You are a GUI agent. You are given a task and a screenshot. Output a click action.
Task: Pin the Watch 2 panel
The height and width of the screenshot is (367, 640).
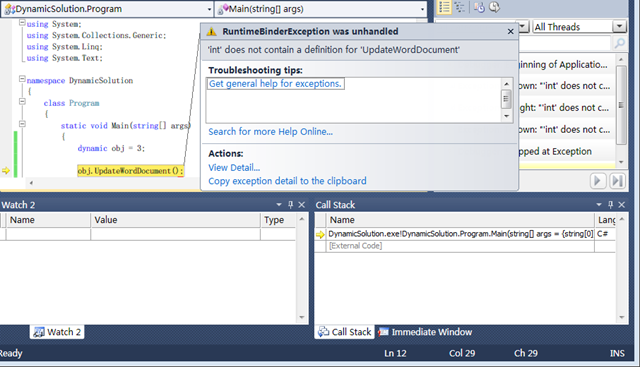[291, 205]
